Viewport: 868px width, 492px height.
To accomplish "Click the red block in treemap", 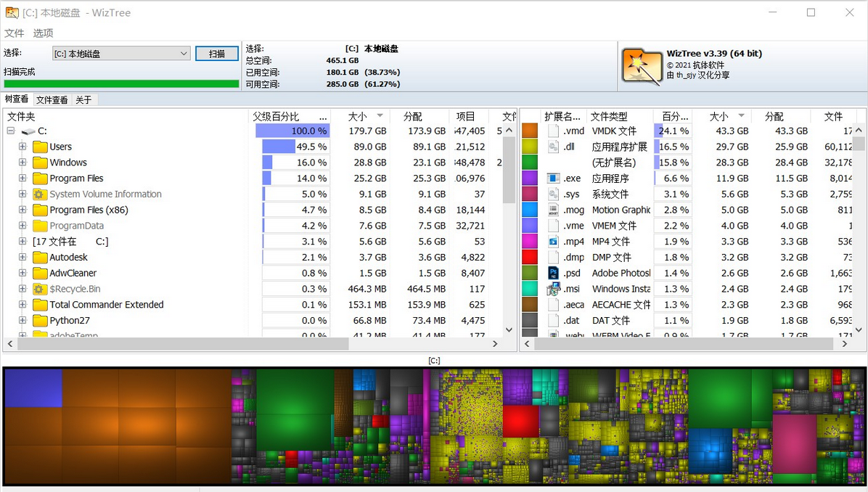I will coord(520,422).
